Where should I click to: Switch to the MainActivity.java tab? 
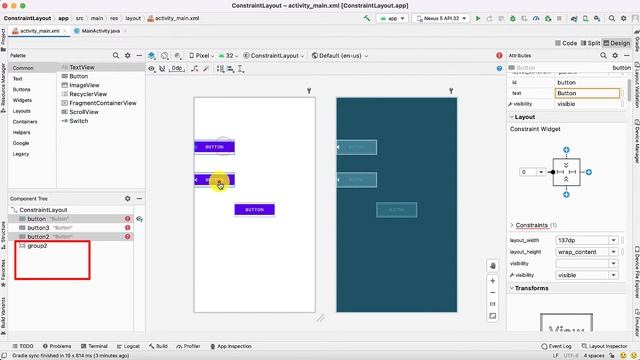click(100, 31)
